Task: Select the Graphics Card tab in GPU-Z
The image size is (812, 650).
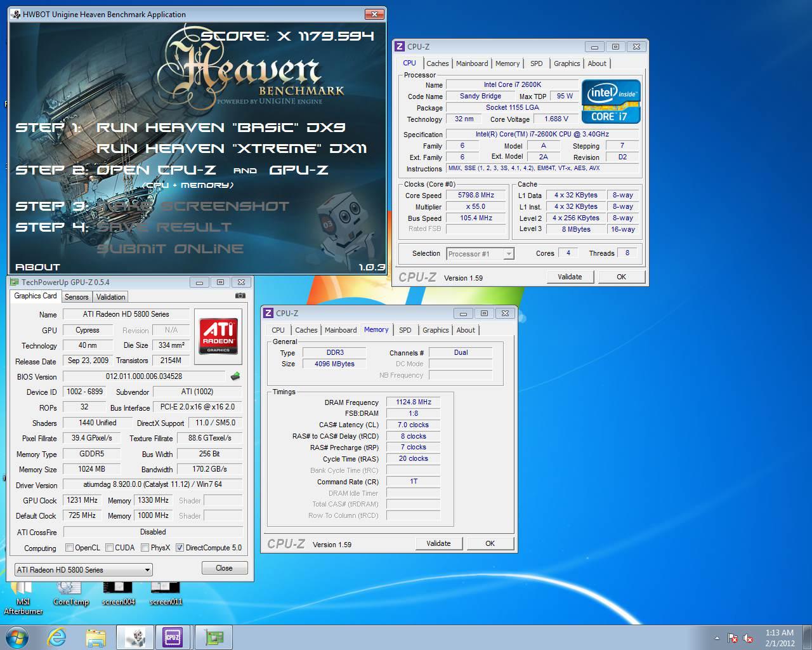Action: point(36,296)
